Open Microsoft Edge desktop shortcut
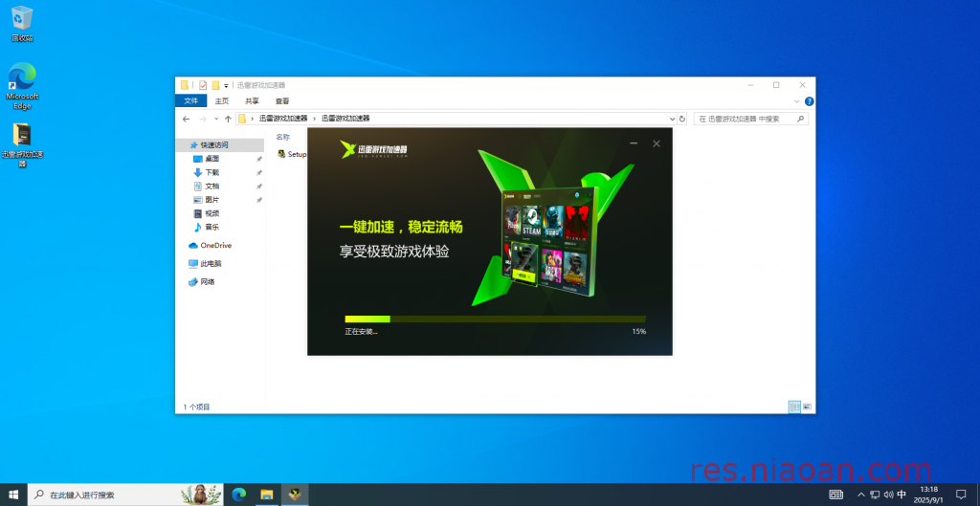The height and width of the screenshot is (506, 980). pyautogui.click(x=22, y=86)
